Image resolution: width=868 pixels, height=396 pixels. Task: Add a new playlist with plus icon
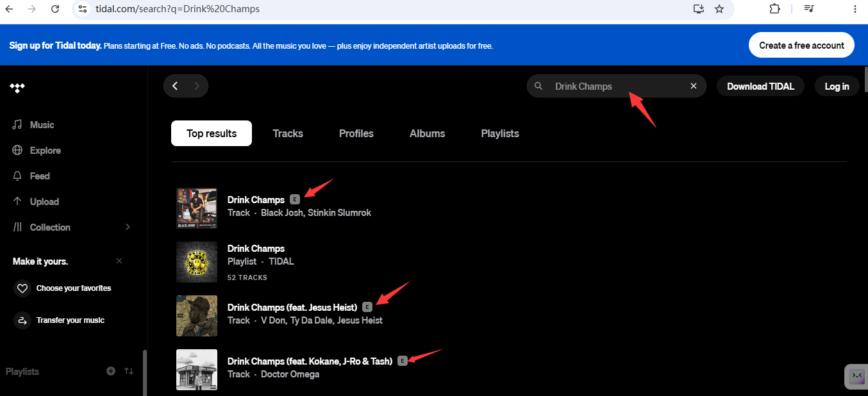coord(111,371)
